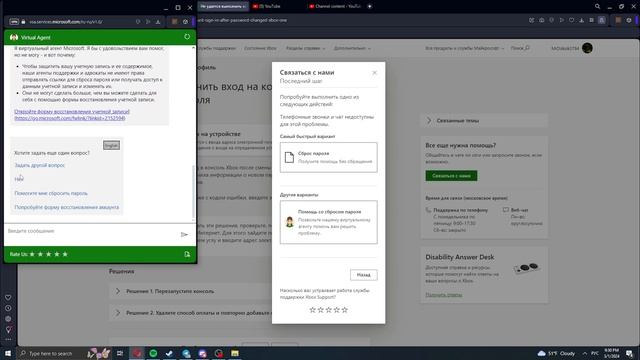640x360 pixels.
Task: Click the first star in the Rate Us bar
Action: coord(32,254)
